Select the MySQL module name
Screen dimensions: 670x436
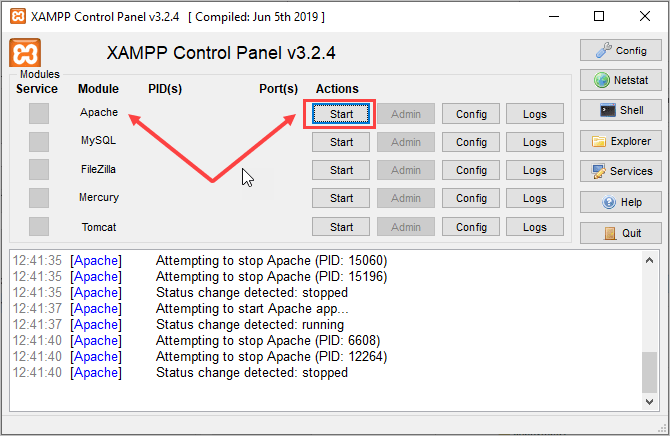(99, 140)
